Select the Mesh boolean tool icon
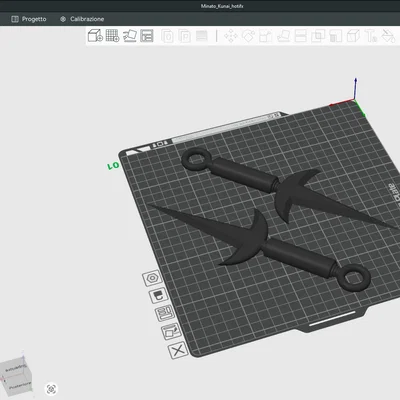Image resolution: width=400 pixels, height=400 pixels. click(x=318, y=36)
